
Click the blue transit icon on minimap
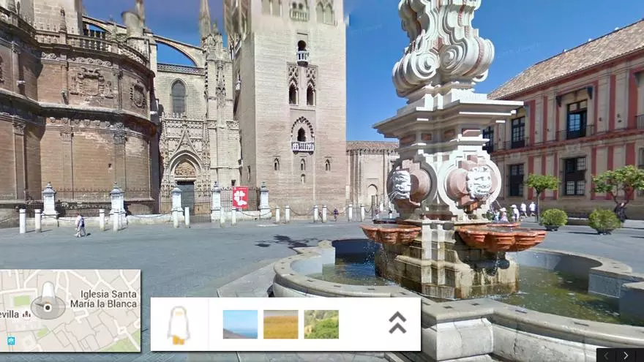(11, 340)
